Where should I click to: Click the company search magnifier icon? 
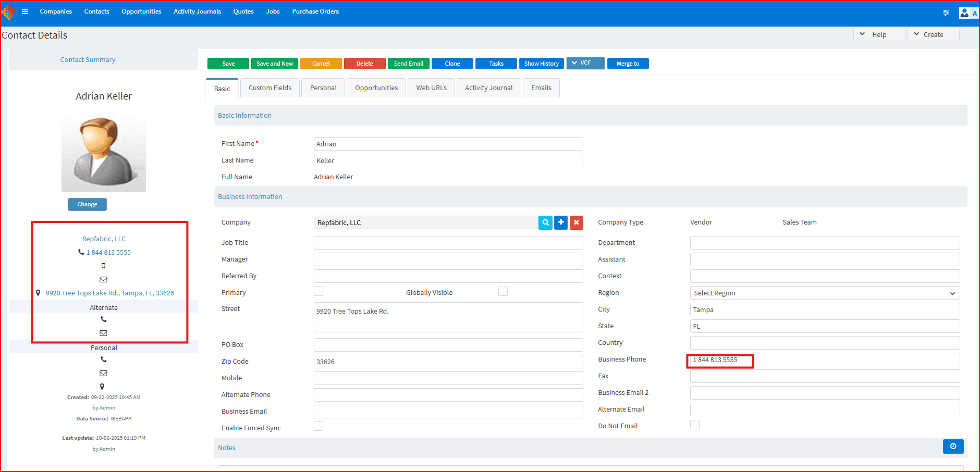coord(545,222)
